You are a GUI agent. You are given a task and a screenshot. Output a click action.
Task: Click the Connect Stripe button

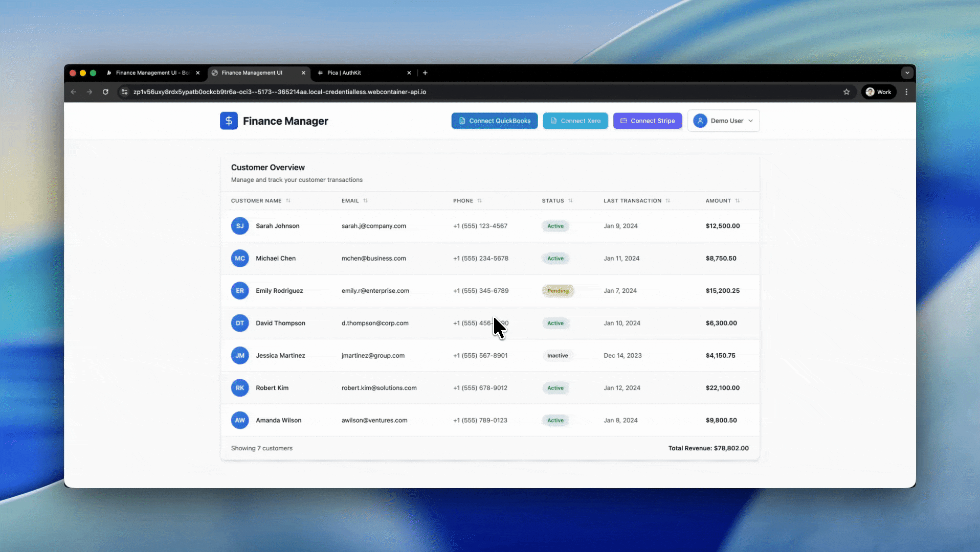647,121
